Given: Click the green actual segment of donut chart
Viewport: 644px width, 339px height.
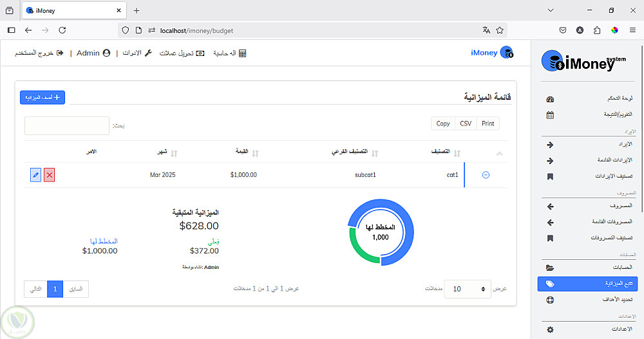Looking at the screenshot, I should [359, 252].
